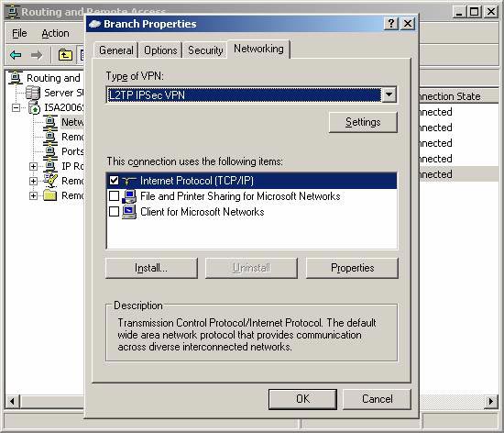Switch to the Security tab
Viewport: 504px width, 433px height.
[x=205, y=50]
